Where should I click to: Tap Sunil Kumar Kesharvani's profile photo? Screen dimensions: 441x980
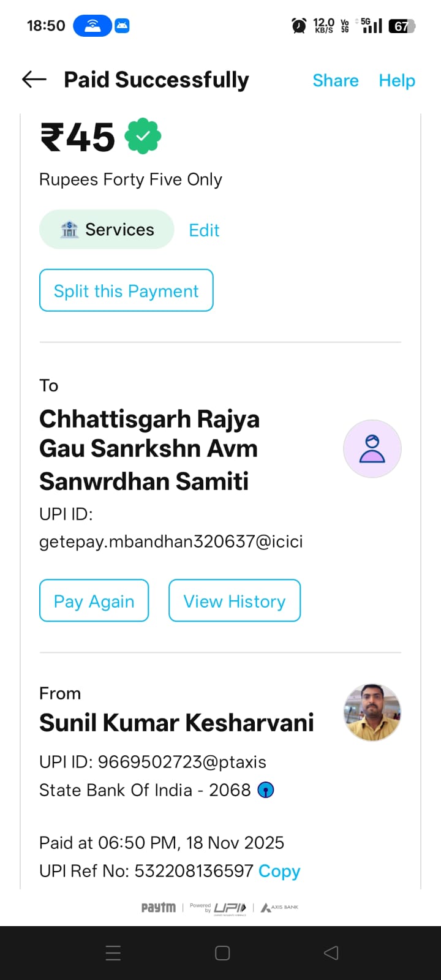click(372, 712)
